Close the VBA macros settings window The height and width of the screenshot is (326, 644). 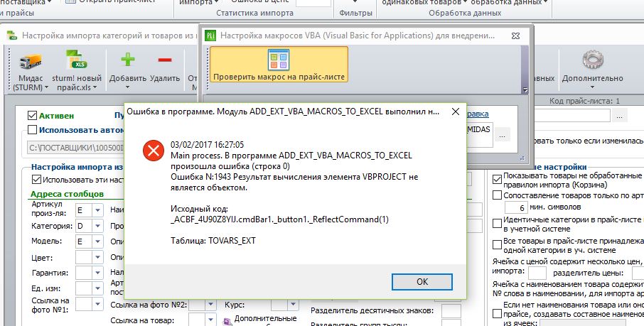coord(516,36)
